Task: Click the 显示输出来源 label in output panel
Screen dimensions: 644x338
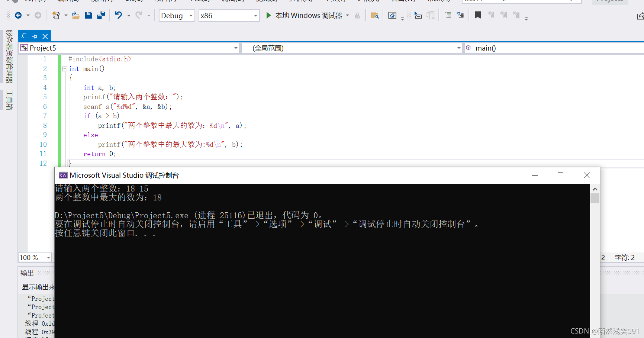Action: [38, 287]
